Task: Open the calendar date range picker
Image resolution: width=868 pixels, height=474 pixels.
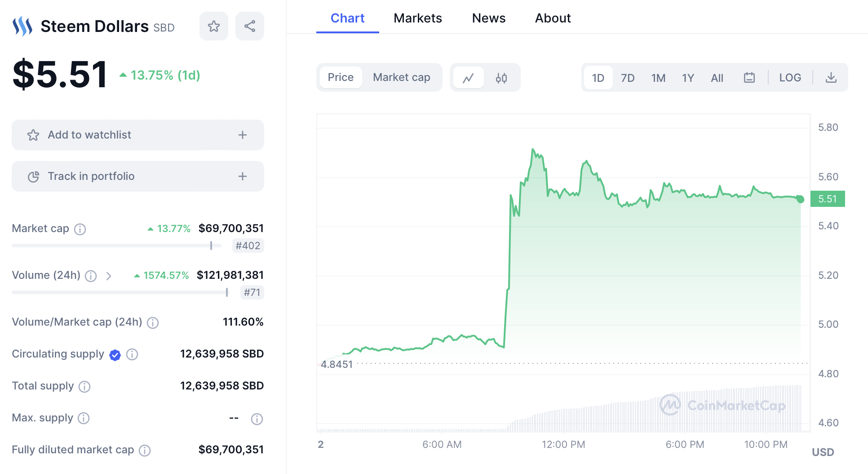Action: [749, 78]
